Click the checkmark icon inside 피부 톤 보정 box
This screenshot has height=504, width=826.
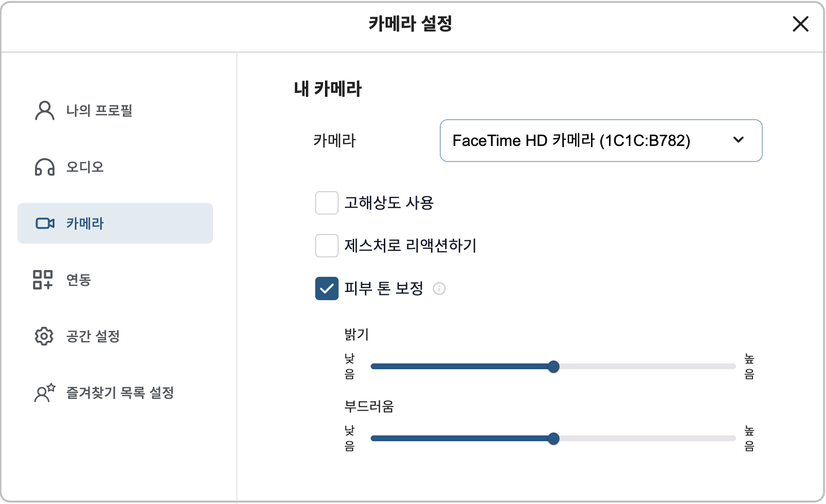(326, 289)
